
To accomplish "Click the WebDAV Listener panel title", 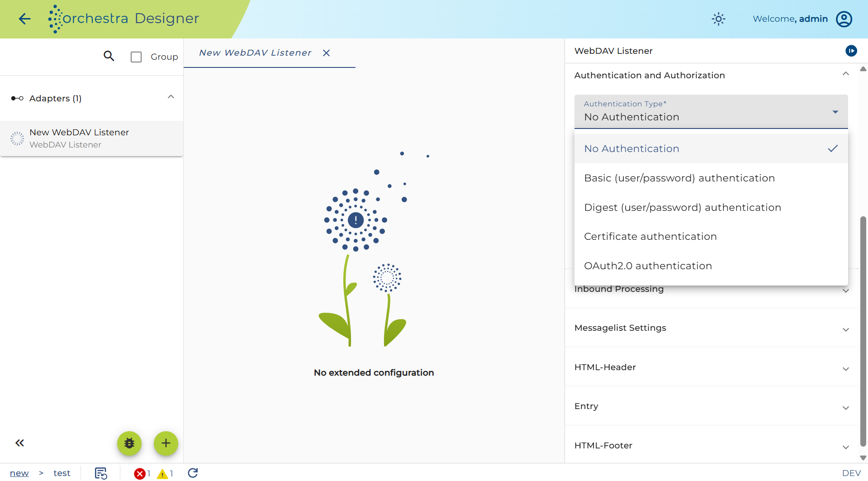I will pyautogui.click(x=613, y=51).
